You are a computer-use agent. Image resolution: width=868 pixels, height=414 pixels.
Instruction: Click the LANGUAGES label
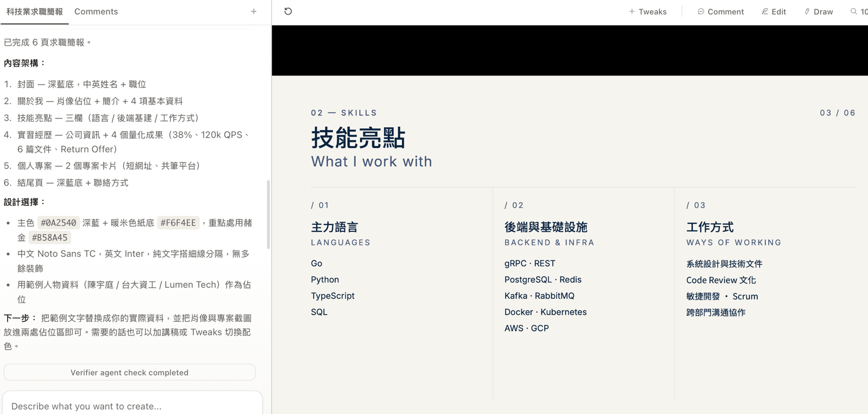(x=341, y=243)
